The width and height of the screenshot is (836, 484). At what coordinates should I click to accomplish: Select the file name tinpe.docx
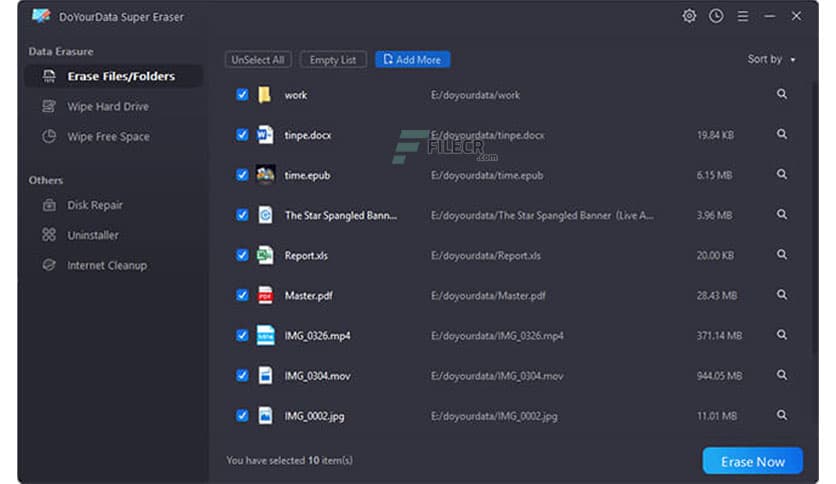point(308,135)
